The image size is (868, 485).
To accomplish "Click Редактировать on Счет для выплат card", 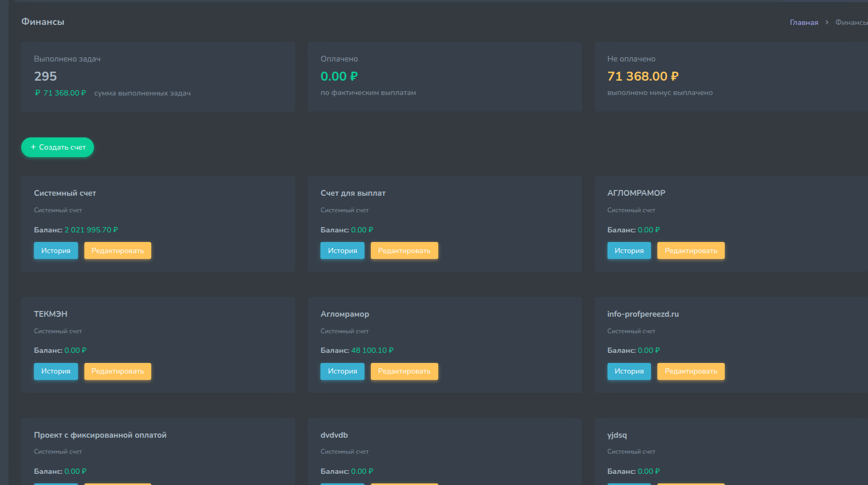I will click(404, 250).
